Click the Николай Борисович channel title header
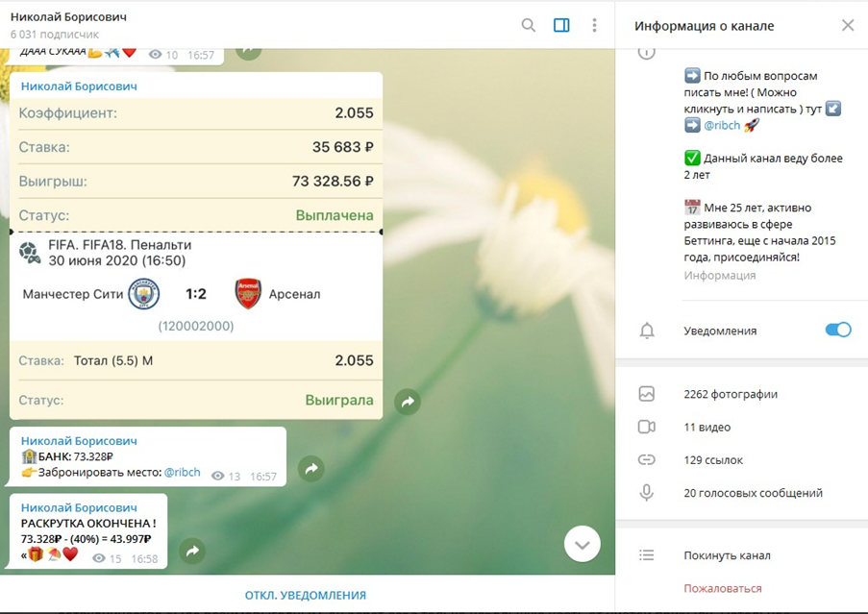Image resolution: width=868 pixels, height=614 pixels. [x=68, y=17]
